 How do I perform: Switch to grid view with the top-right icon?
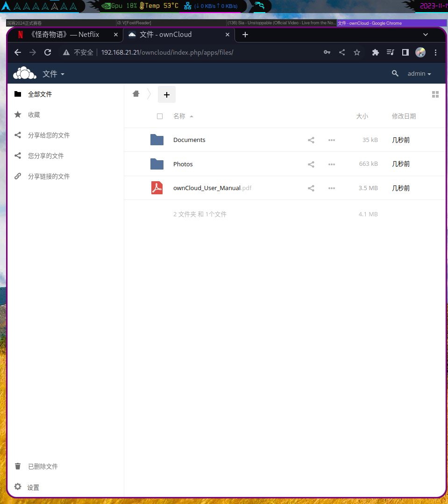(x=435, y=94)
